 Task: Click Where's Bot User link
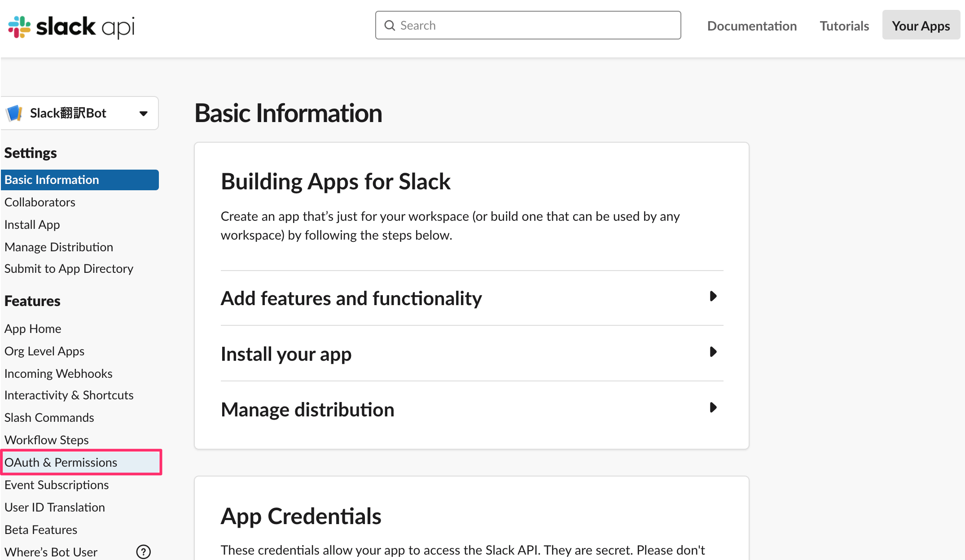[x=51, y=552]
